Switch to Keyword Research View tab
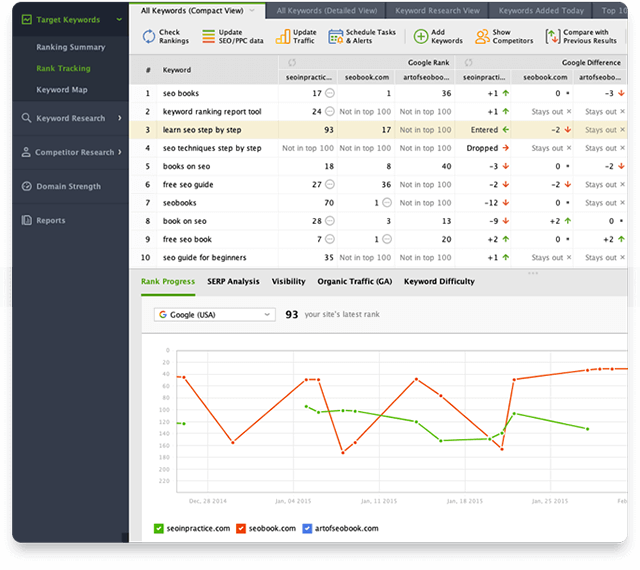 (x=437, y=11)
